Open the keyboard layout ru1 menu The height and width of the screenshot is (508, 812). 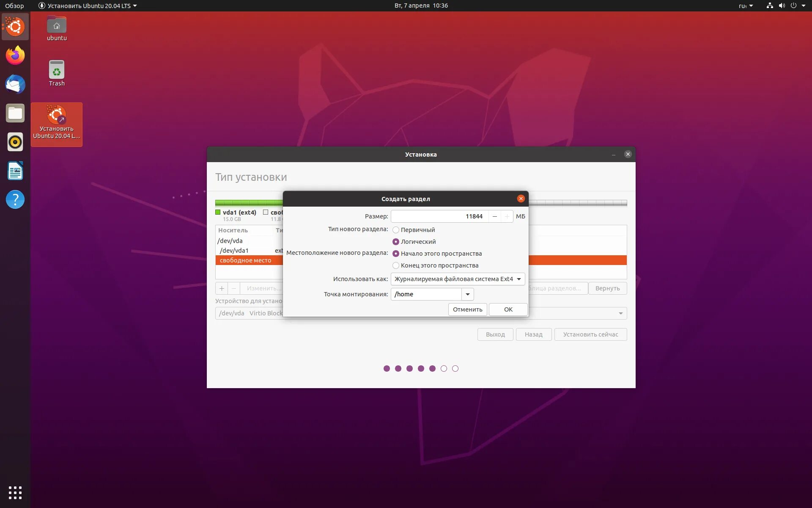[746, 6]
